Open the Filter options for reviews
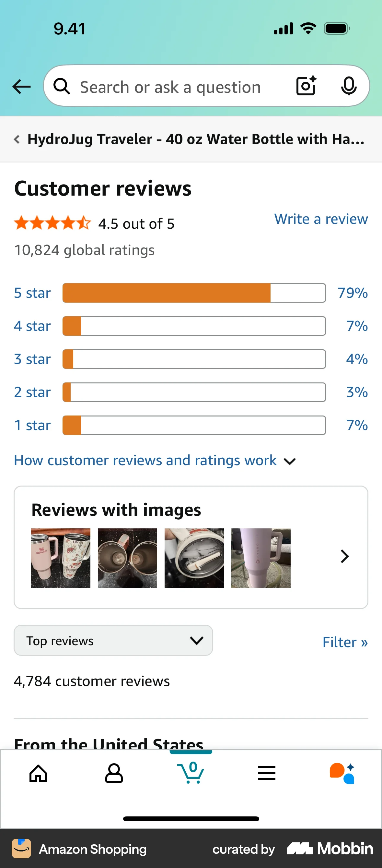This screenshot has height=868, width=382. coord(345,642)
